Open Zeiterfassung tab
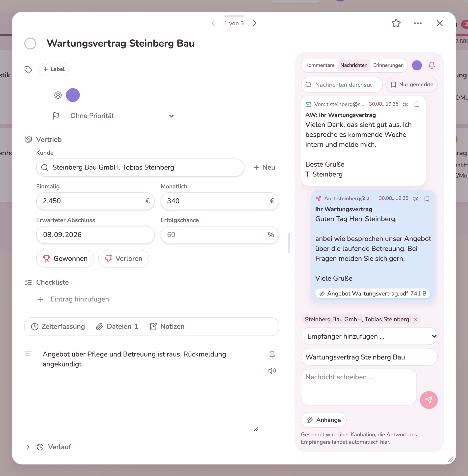This screenshot has height=476, width=468. [x=58, y=327]
